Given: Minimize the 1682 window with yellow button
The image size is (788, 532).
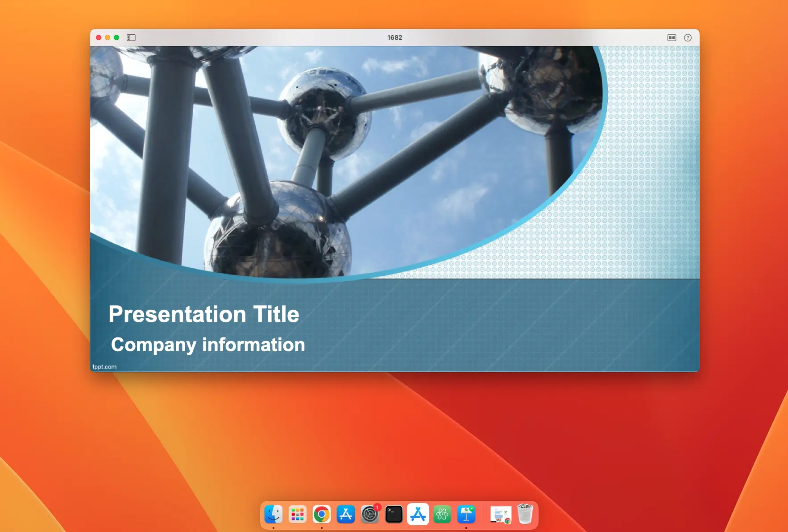Looking at the screenshot, I should [108, 37].
